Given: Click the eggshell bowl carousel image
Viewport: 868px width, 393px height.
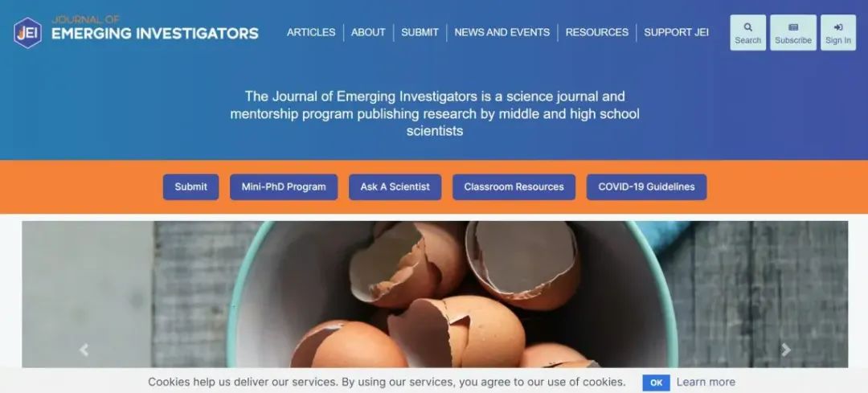Looking at the screenshot, I should point(435,294).
